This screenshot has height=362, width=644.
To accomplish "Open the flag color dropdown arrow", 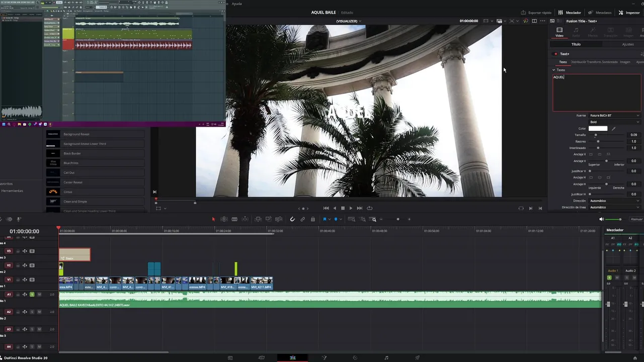I will (x=330, y=219).
